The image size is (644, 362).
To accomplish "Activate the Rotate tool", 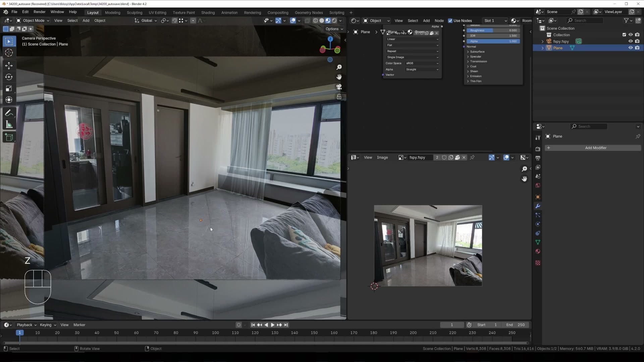I will (x=9, y=77).
